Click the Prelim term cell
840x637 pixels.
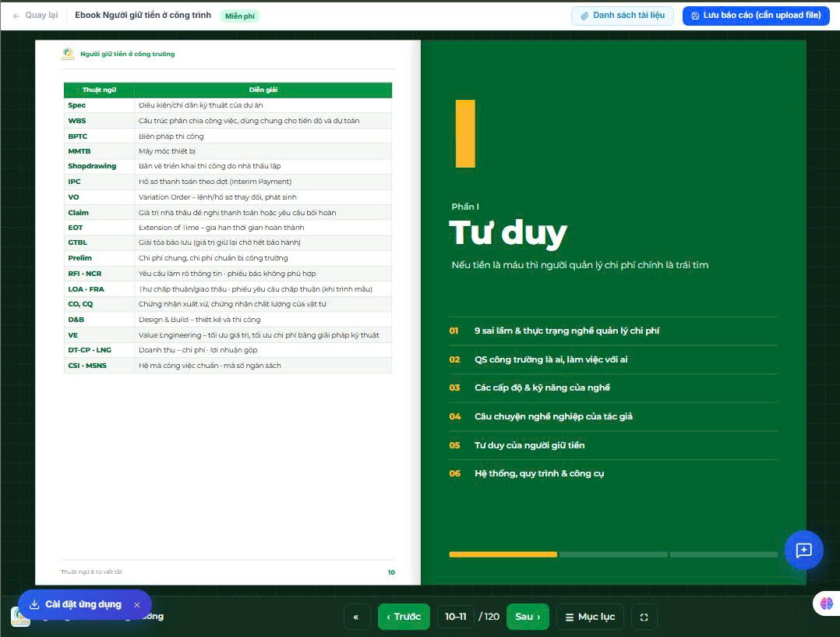tap(99, 258)
